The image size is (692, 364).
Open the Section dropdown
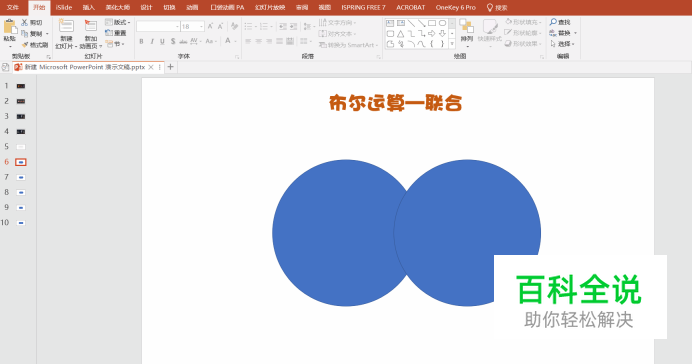point(115,44)
